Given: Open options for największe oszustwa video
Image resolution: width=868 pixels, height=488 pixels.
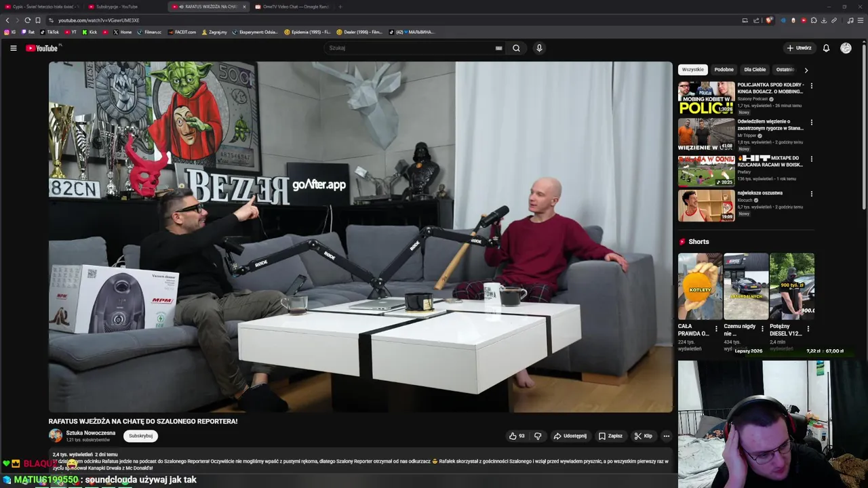Looking at the screenshot, I should point(811,194).
